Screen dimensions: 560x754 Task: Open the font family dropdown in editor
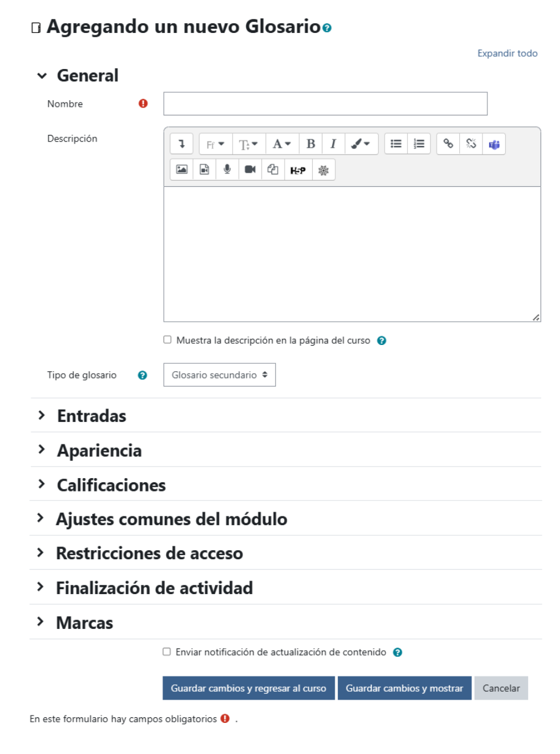tap(216, 144)
